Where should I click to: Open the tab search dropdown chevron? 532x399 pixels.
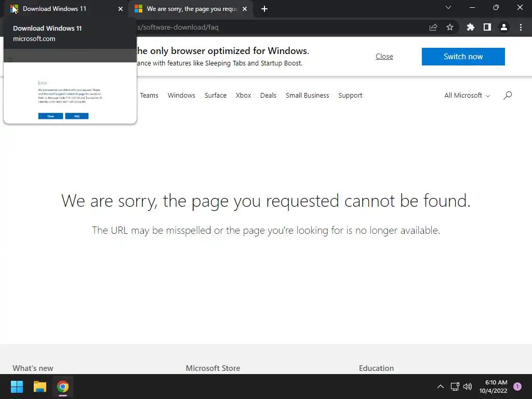point(448,7)
